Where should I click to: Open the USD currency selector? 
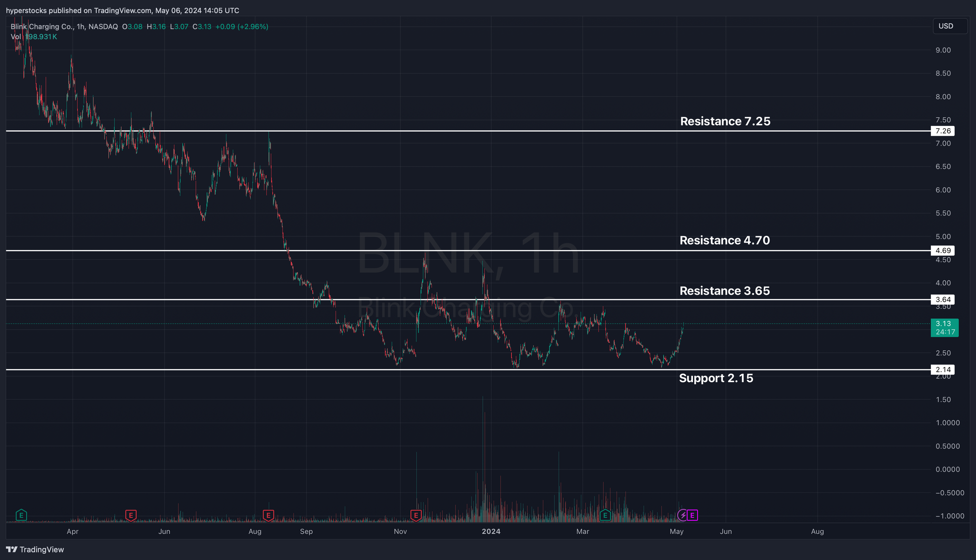click(949, 26)
